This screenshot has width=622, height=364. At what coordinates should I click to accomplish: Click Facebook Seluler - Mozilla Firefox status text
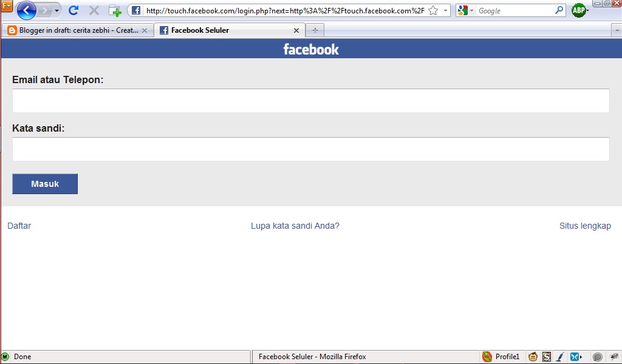coord(312,357)
